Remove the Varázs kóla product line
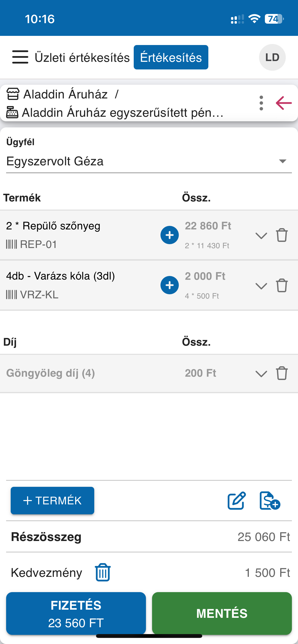This screenshot has width=298, height=644. pos(282,285)
